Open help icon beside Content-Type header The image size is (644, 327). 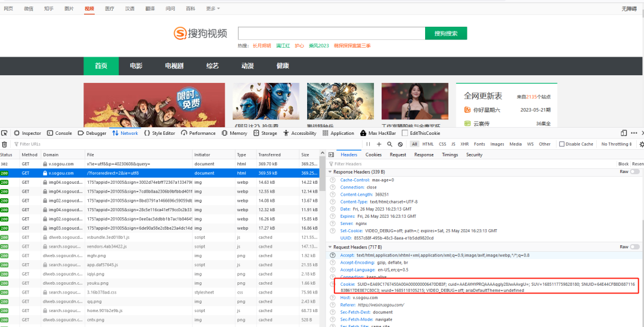(333, 202)
